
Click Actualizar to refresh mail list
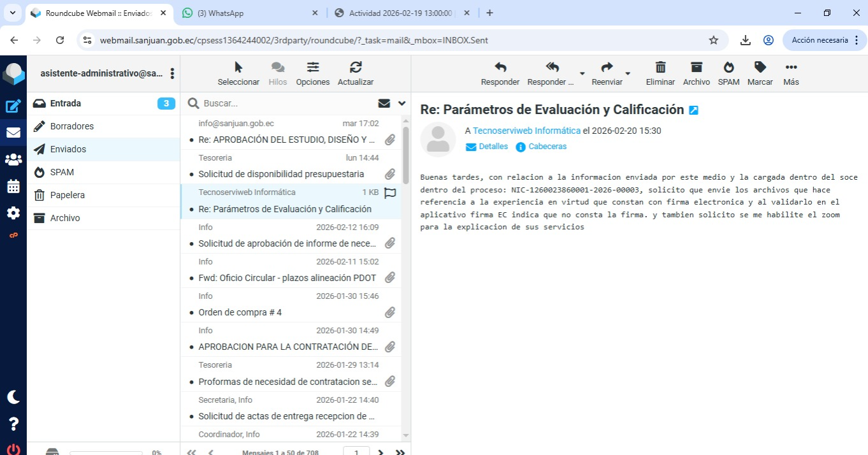(x=356, y=73)
